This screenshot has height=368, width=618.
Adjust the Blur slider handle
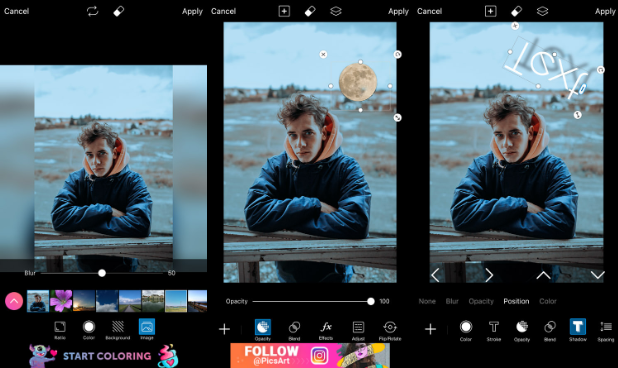pos(102,273)
